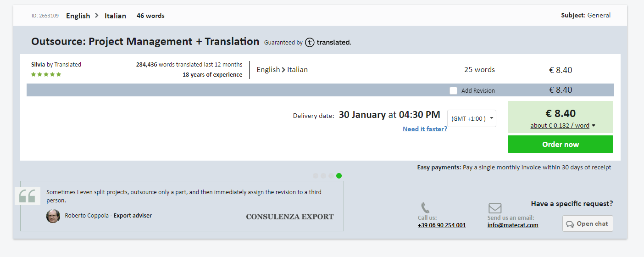This screenshot has height=257, width=644.
Task: Click the info@matecat.com email link
Action: pos(513,225)
